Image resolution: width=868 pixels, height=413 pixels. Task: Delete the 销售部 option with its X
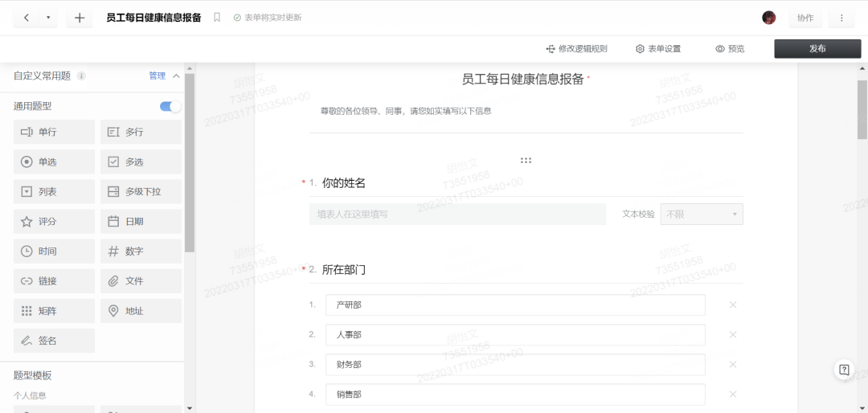[733, 395]
